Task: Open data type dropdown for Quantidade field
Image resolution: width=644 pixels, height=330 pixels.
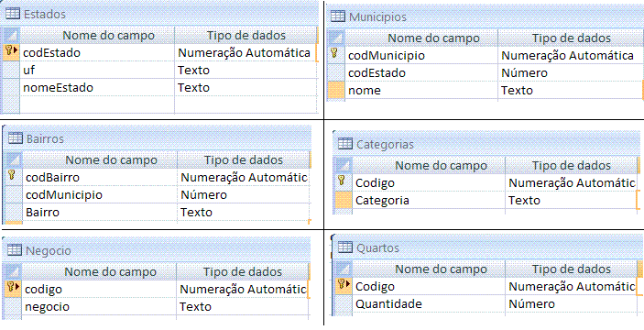Action: 573,303
